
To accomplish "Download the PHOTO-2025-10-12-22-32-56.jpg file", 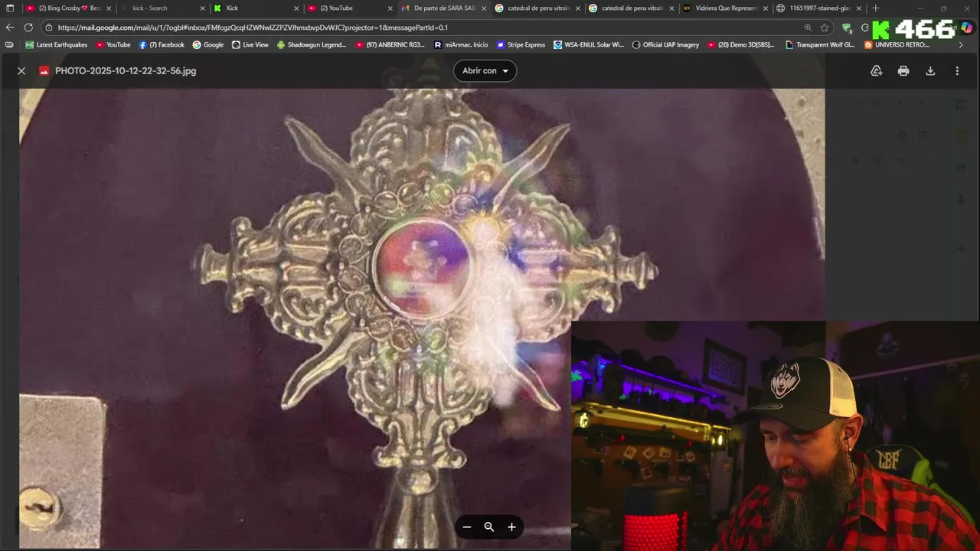I will tap(930, 70).
